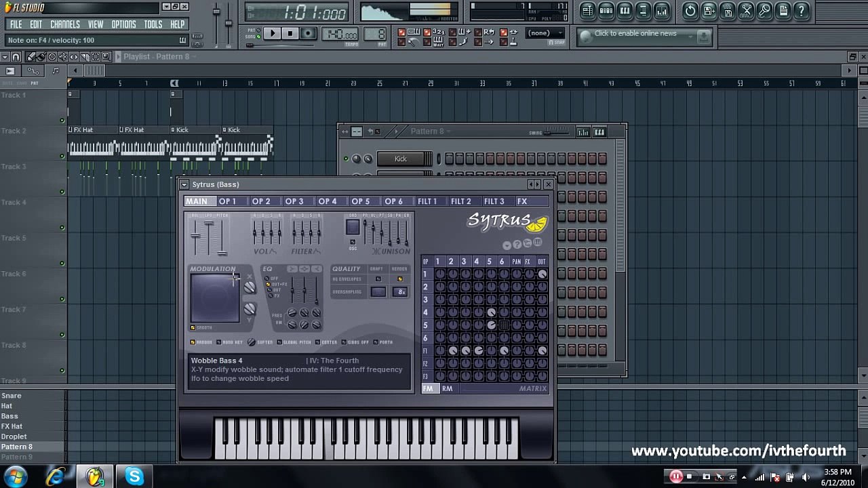Open the mixer icon in toolbar

(662, 11)
